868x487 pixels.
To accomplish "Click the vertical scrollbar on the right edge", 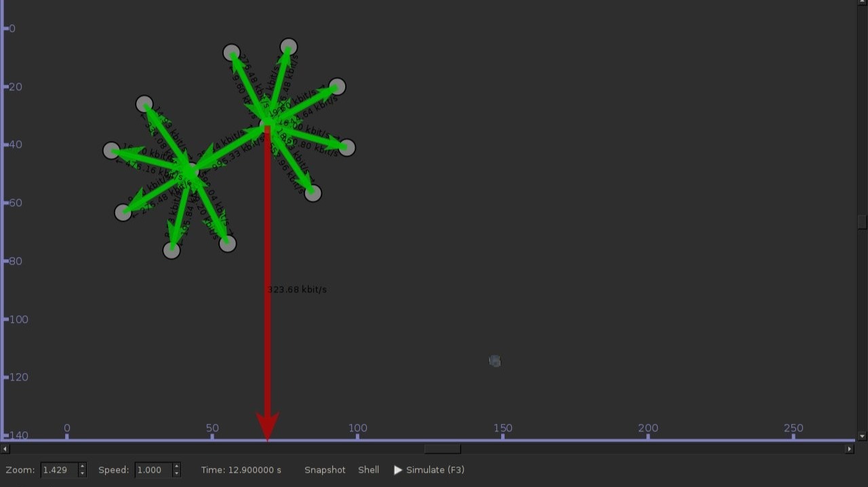I will (x=862, y=222).
